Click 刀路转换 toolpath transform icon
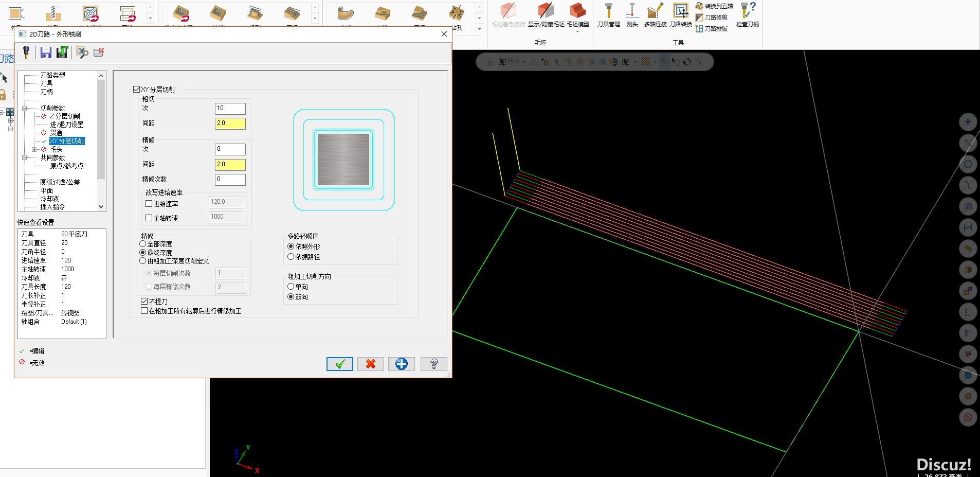The height and width of the screenshot is (477, 980). point(680,15)
